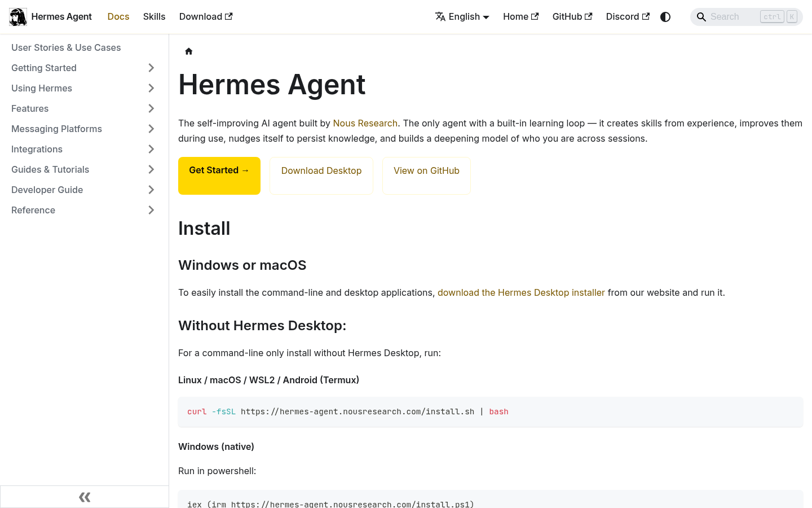Open the GitHub navbar link
The image size is (812, 508).
pyautogui.click(x=572, y=17)
